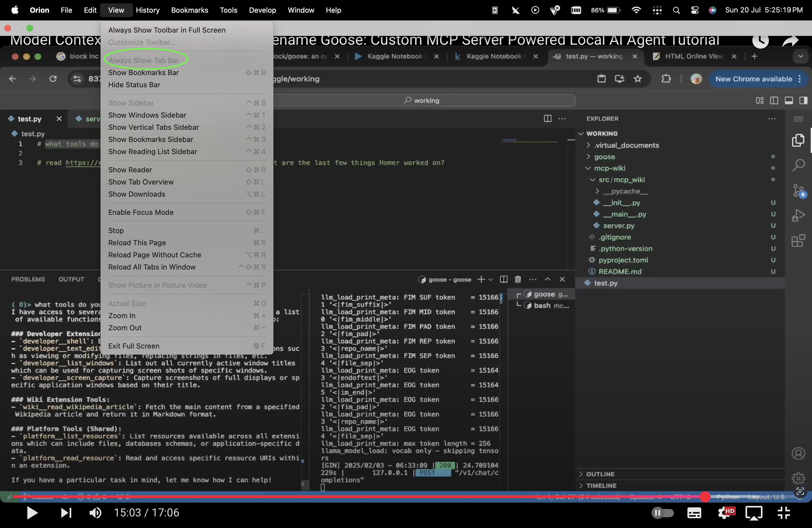This screenshot has width=812, height=528.
Task: Click the bookmark star in address bar
Action: point(637,79)
